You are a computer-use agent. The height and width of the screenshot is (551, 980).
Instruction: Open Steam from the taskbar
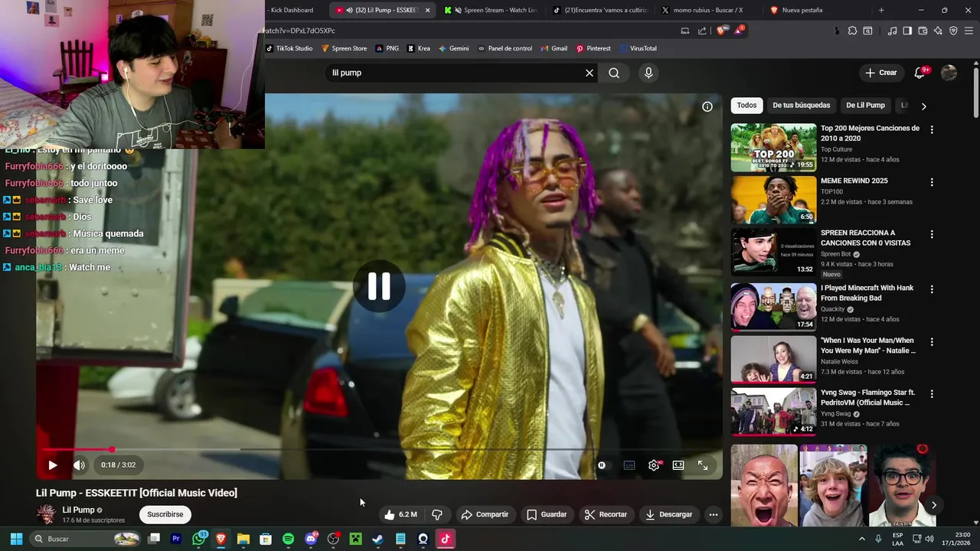(x=377, y=539)
